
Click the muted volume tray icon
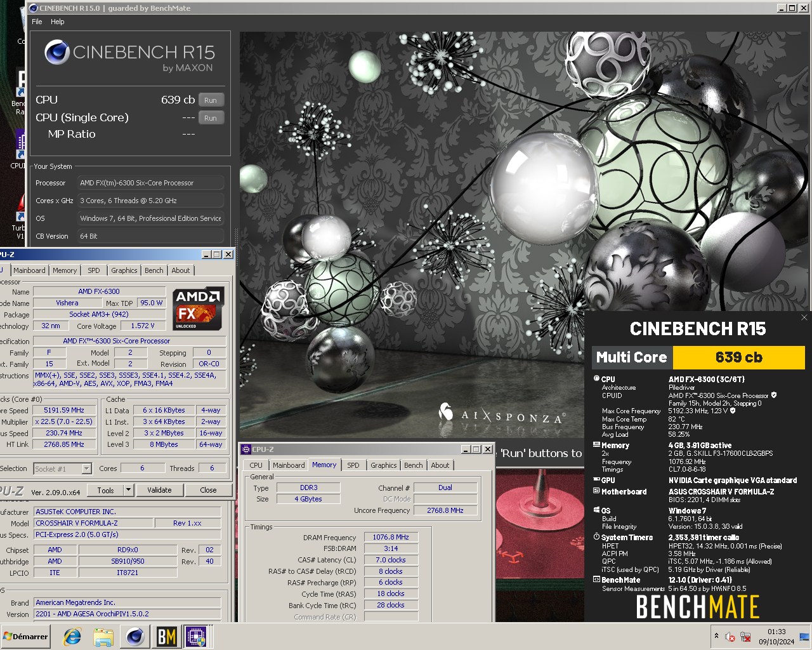tap(730, 637)
